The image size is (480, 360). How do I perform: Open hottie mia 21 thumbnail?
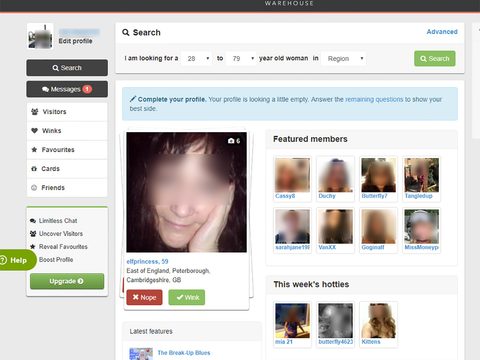pyautogui.click(x=292, y=321)
